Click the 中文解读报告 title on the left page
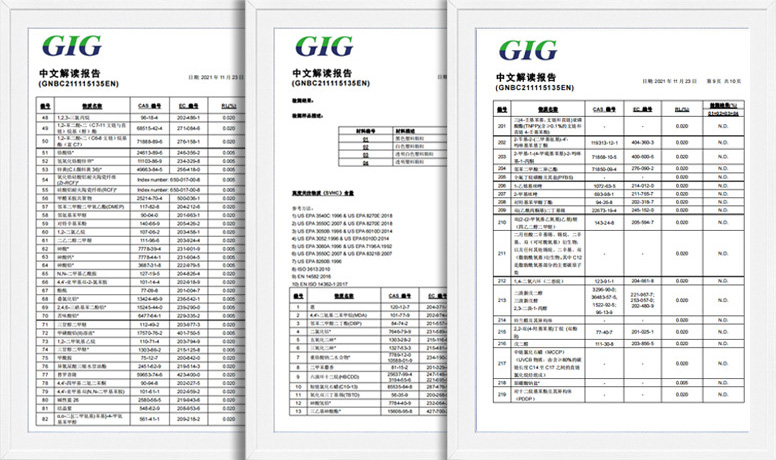The image size is (776, 460). [72, 74]
